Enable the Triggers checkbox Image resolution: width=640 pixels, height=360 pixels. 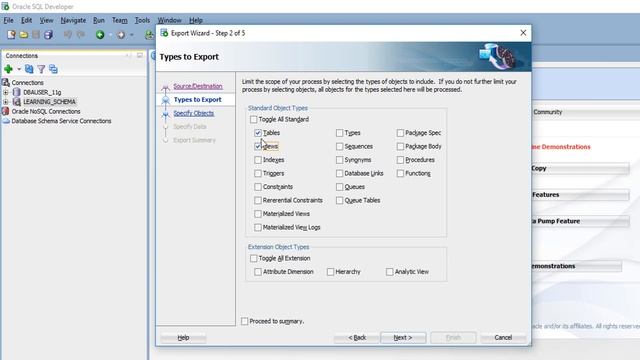pos(258,173)
